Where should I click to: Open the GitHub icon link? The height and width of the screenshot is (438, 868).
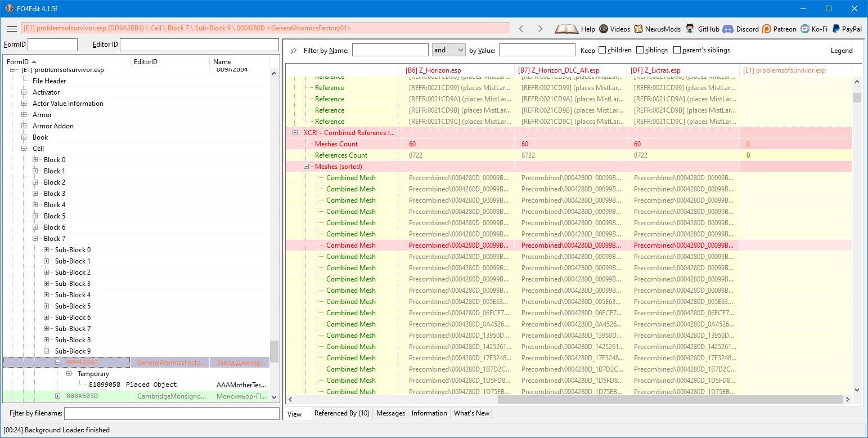click(x=691, y=29)
